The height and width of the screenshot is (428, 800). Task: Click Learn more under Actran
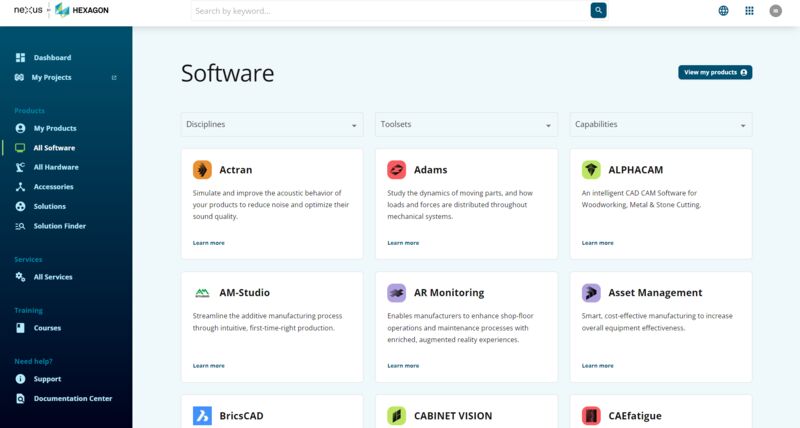point(208,243)
